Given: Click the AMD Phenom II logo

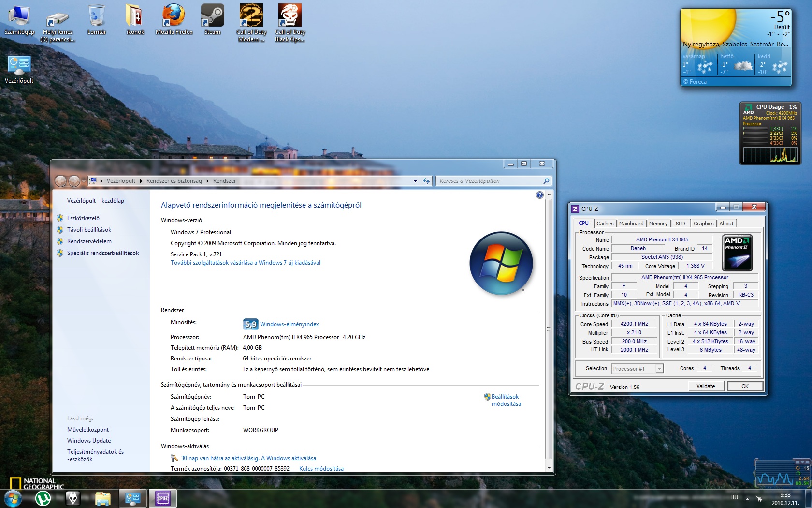Looking at the screenshot, I should pos(737,253).
